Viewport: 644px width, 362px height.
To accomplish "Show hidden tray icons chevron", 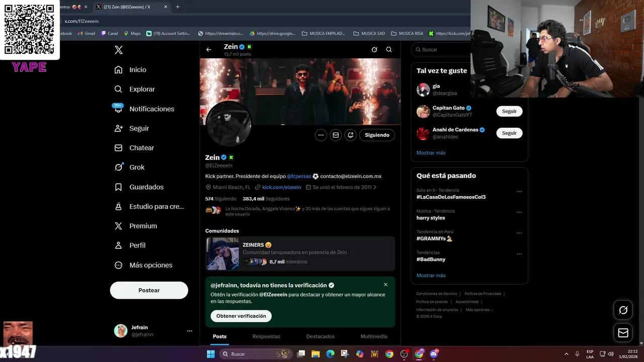I will pyautogui.click(x=566, y=354).
